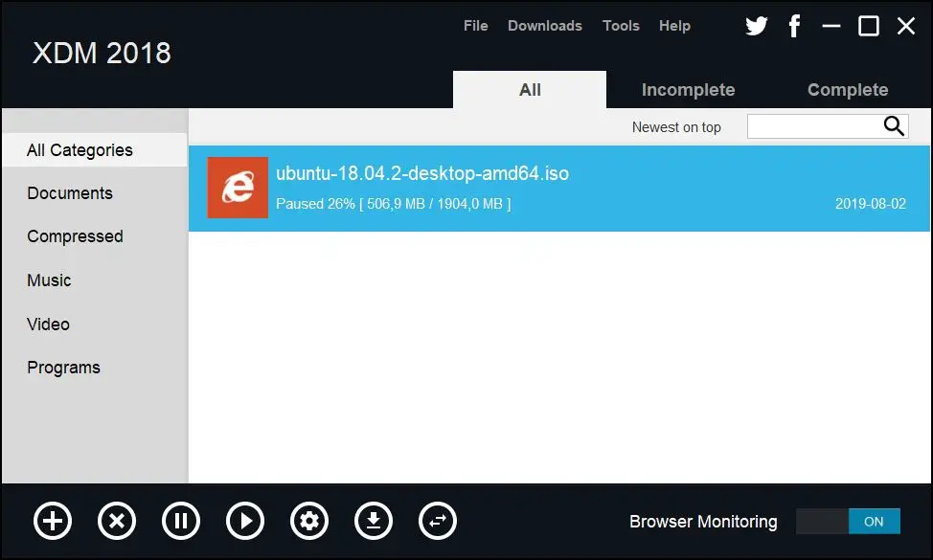
Task: Maximize the XDM window
Action: 869,26
